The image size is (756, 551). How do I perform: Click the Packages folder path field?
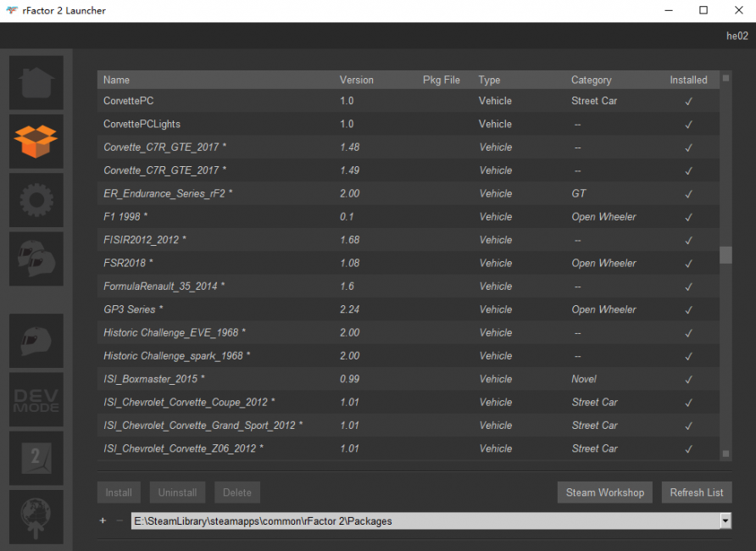pos(425,520)
